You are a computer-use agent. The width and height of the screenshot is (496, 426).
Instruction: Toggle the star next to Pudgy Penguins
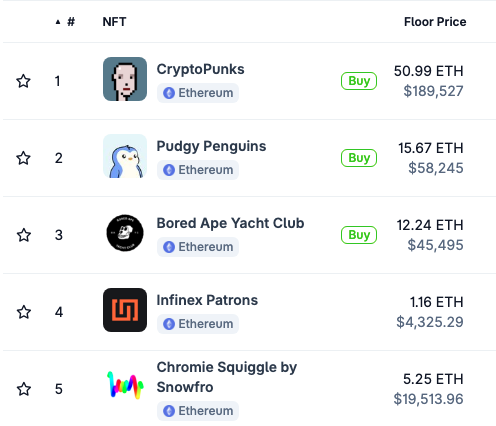[x=23, y=158]
